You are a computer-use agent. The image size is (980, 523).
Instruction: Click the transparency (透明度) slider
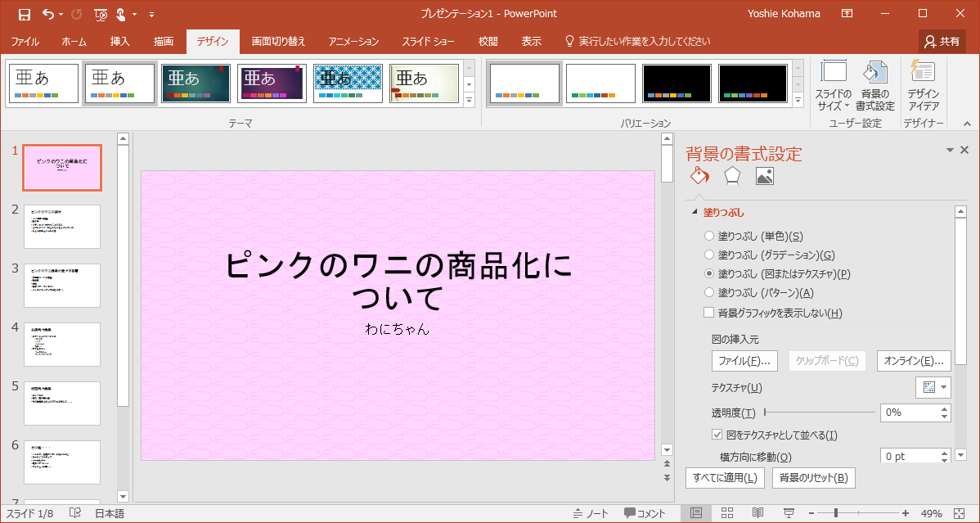820,413
